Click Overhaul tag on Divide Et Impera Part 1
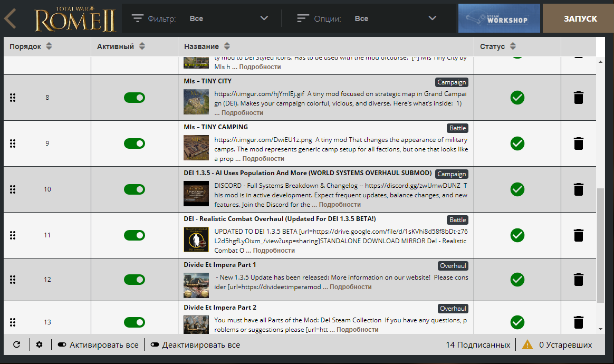Viewport: 614px width, 364px height. tap(453, 266)
